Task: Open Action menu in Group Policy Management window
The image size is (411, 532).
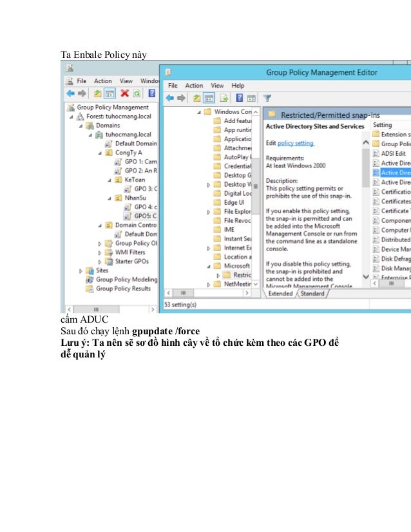Action: tap(103, 81)
